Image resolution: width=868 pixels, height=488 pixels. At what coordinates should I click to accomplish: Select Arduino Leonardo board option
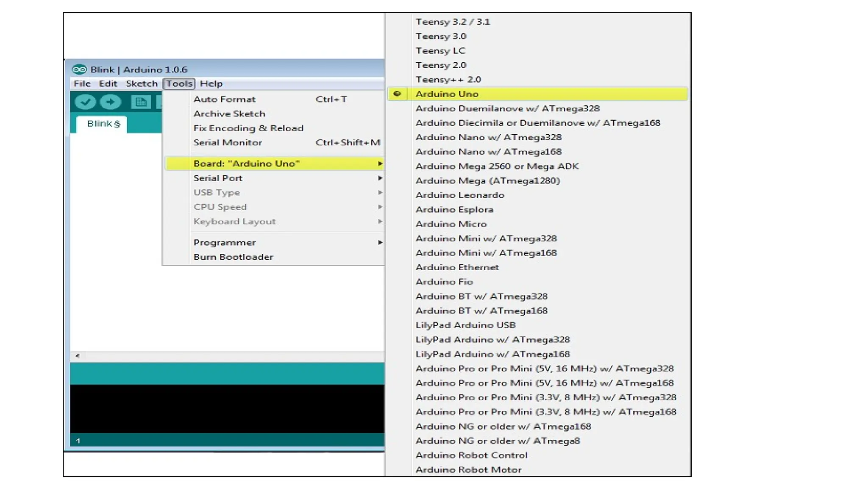point(460,195)
